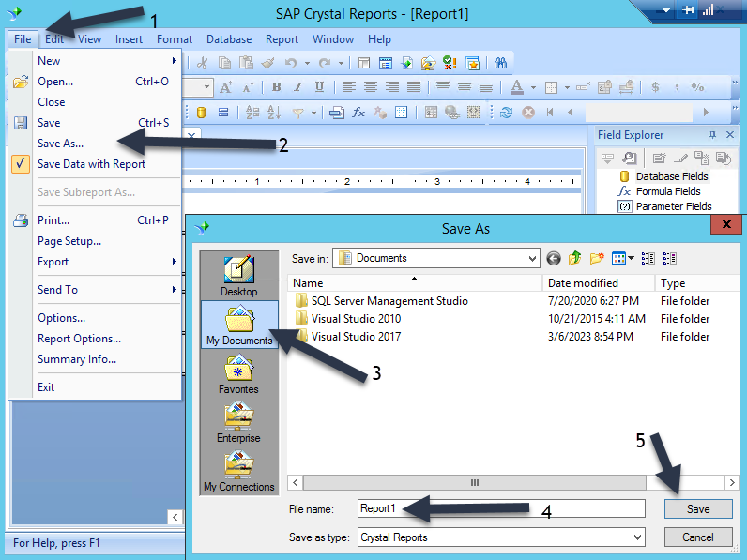
Task: Go up one folder level icon
Action: click(x=574, y=258)
